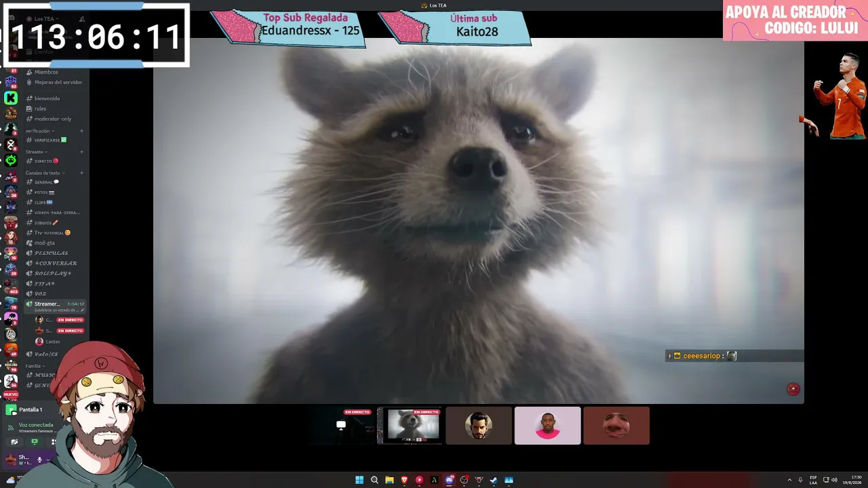Image resolution: width=868 pixels, height=488 pixels.
Task: Add a channel to the Streams category
Action: pos(82,152)
